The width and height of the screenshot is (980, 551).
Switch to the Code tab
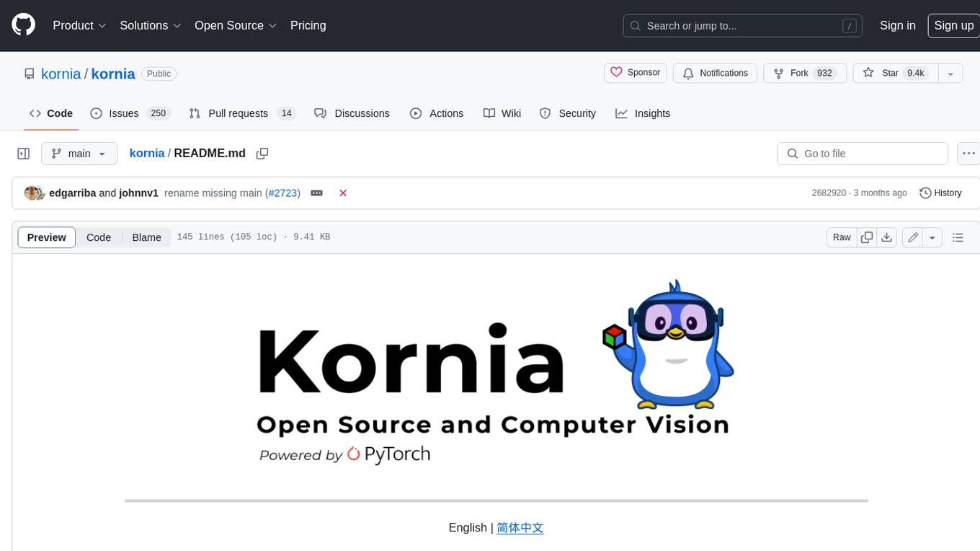[50, 113]
